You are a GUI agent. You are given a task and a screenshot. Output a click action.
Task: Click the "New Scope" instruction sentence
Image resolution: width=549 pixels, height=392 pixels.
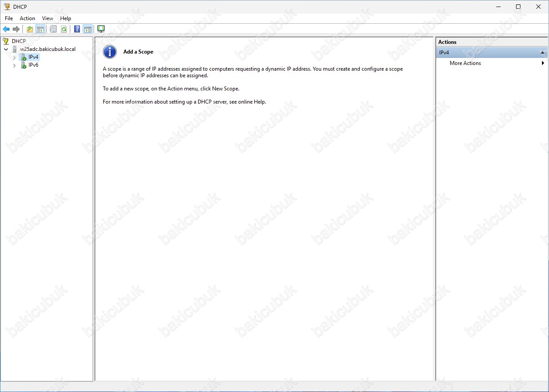tap(171, 89)
